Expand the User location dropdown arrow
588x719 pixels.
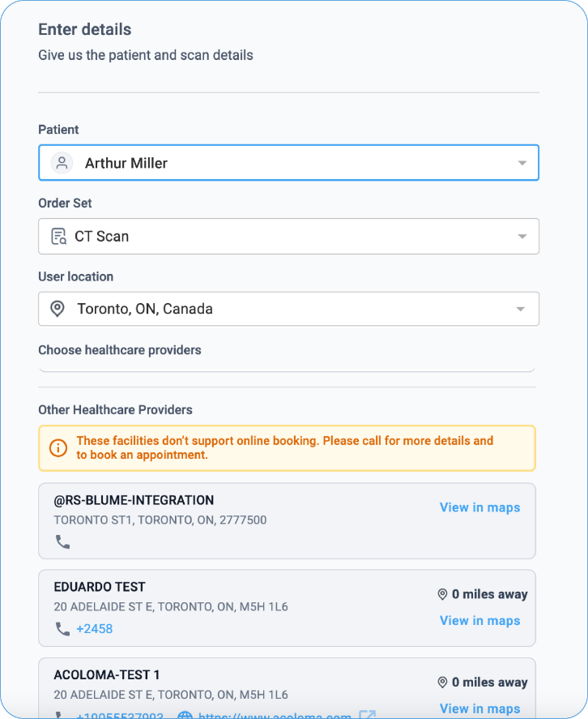pyautogui.click(x=522, y=310)
